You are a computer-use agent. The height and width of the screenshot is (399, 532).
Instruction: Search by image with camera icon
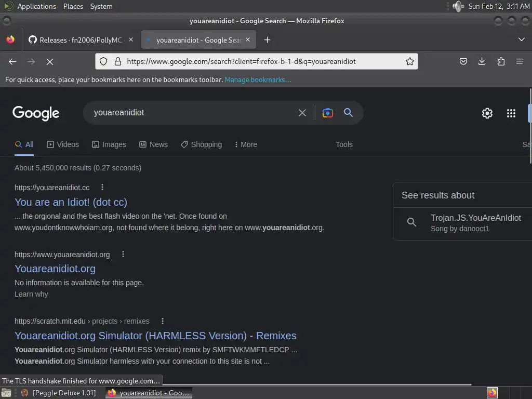[x=327, y=113]
